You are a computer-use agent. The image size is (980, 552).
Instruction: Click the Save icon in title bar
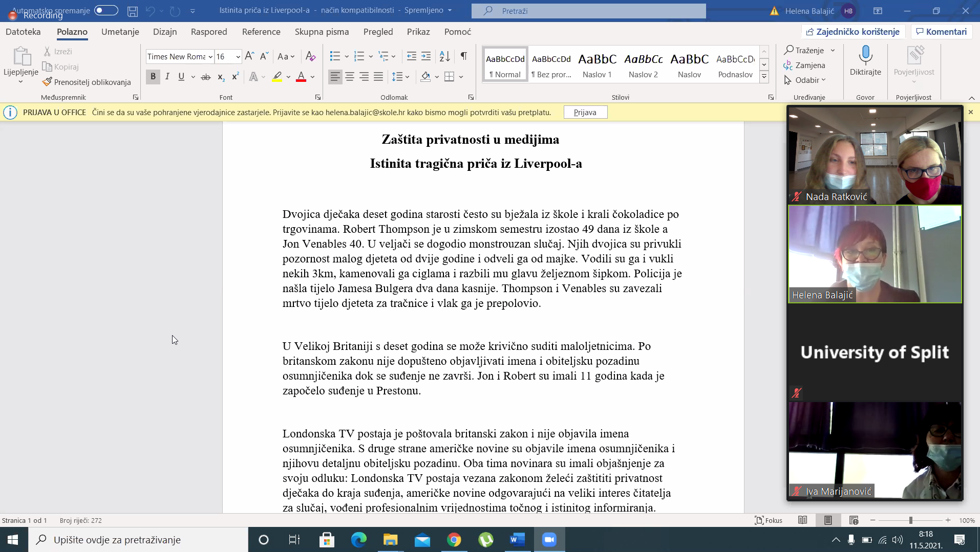click(x=133, y=11)
